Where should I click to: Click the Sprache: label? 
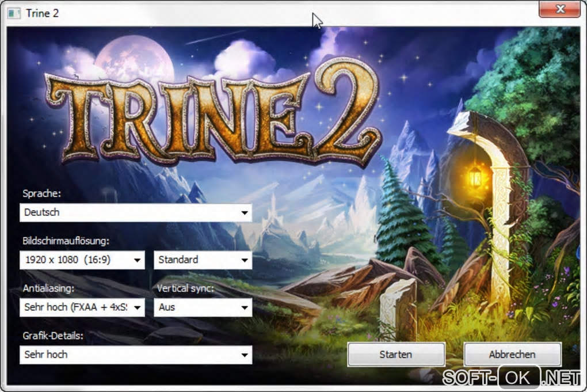41,193
